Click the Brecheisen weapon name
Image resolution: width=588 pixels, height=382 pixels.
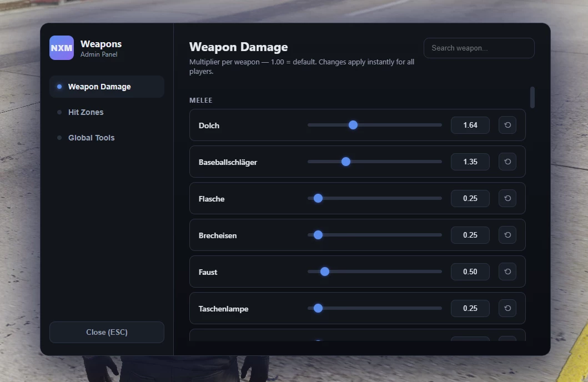point(218,235)
